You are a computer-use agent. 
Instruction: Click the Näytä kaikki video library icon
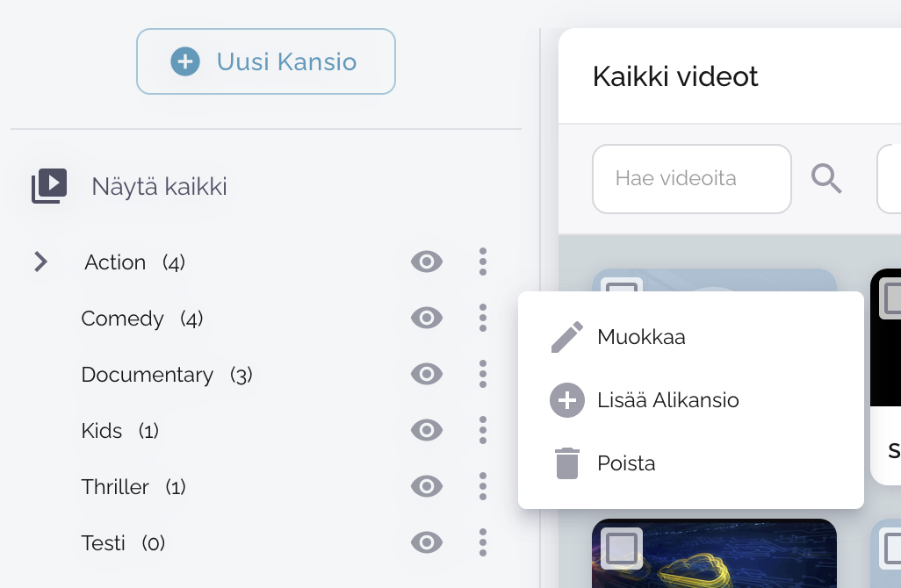[x=49, y=186]
